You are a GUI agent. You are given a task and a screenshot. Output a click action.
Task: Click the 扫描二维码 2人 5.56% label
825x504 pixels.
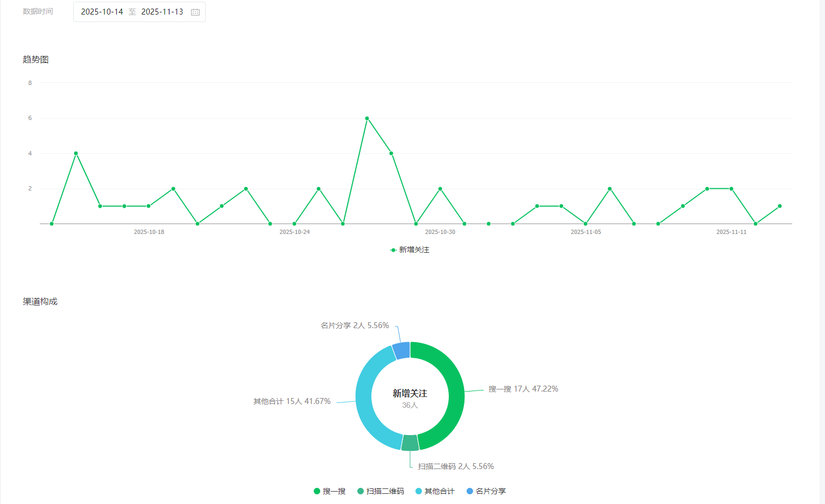pyautogui.click(x=456, y=466)
